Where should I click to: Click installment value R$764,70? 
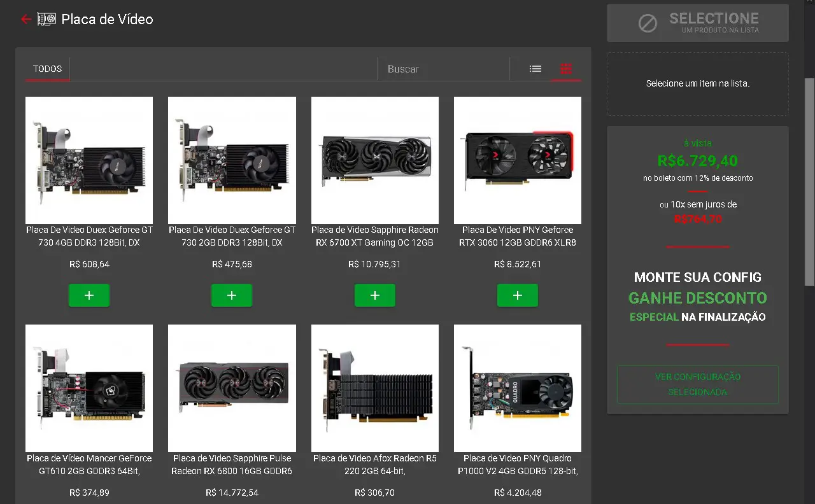tap(698, 220)
